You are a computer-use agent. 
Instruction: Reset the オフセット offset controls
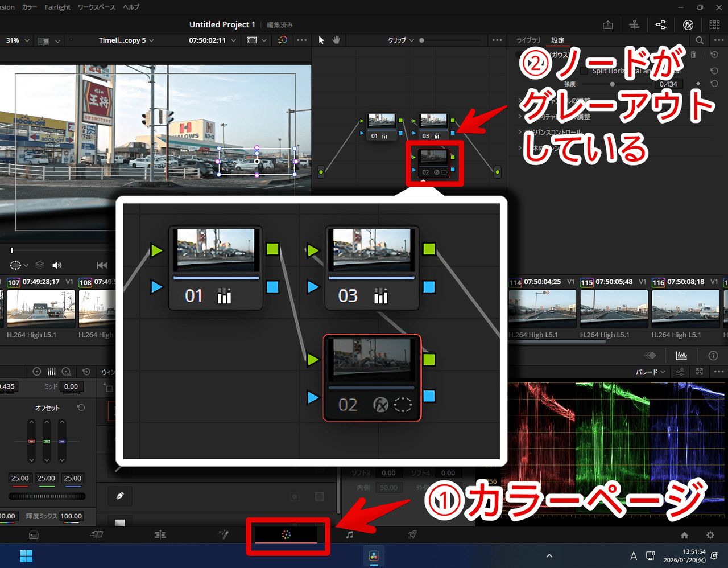pos(81,408)
